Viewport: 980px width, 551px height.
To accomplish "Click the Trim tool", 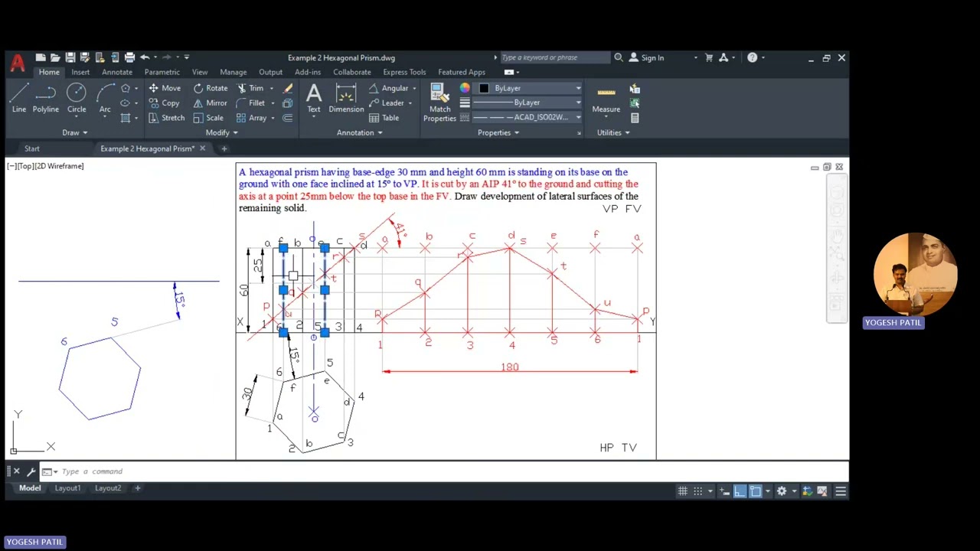I will point(250,88).
